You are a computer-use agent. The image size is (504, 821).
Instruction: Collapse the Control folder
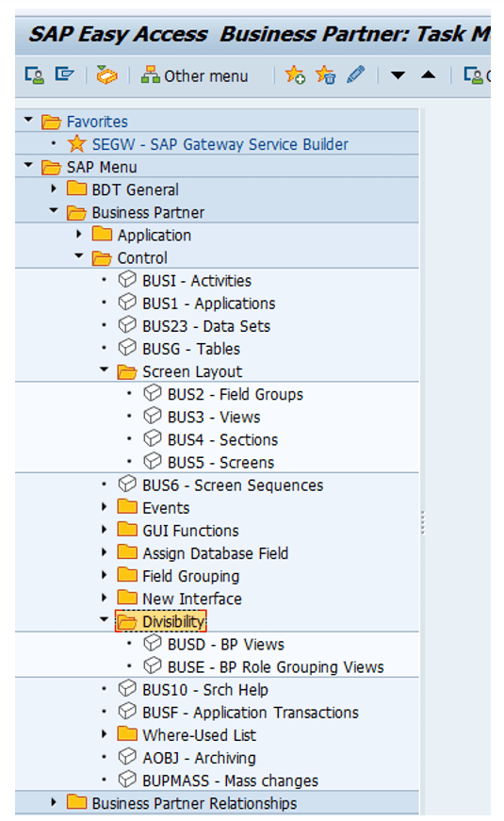(x=78, y=256)
